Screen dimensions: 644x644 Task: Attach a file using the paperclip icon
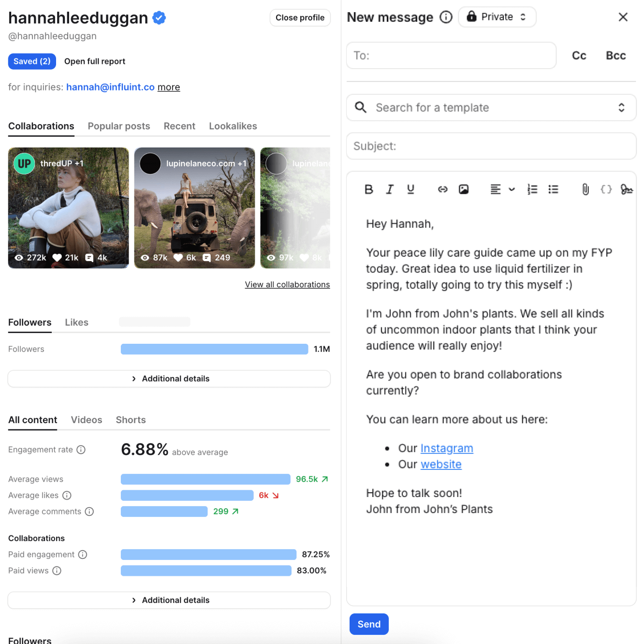coord(585,190)
